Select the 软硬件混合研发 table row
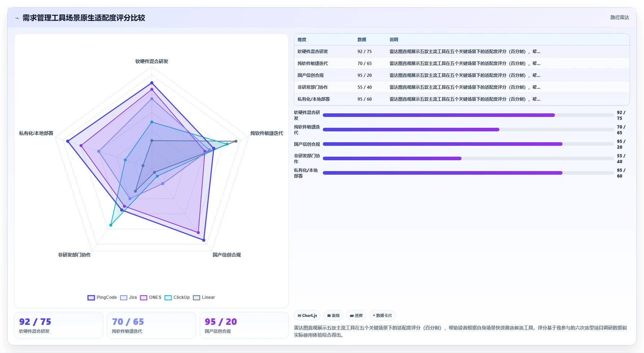644x353 pixels. [462, 52]
